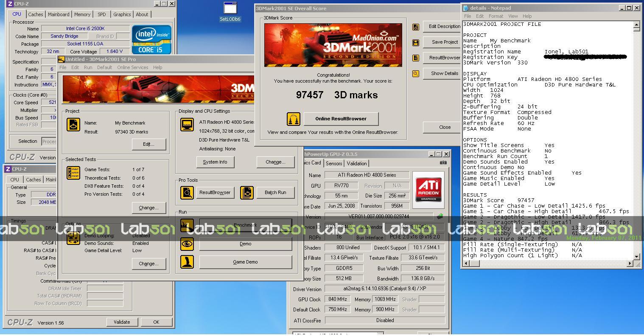Open the View menu in Notepad
The width and height of the screenshot is (644, 336).
(x=513, y=16)
